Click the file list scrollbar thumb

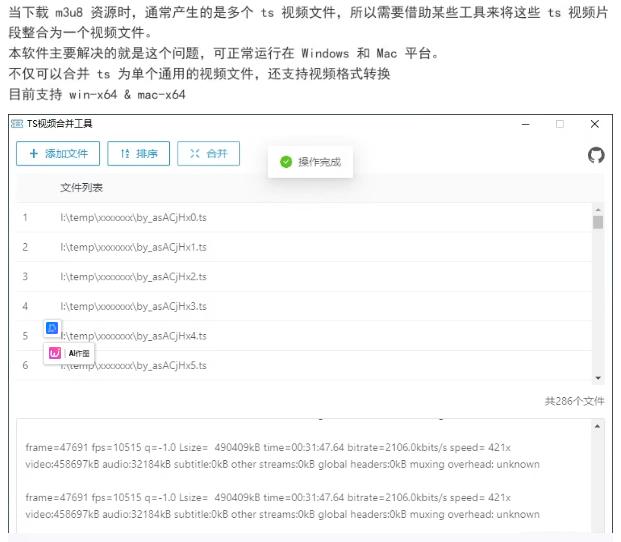(x=598, y=222)
